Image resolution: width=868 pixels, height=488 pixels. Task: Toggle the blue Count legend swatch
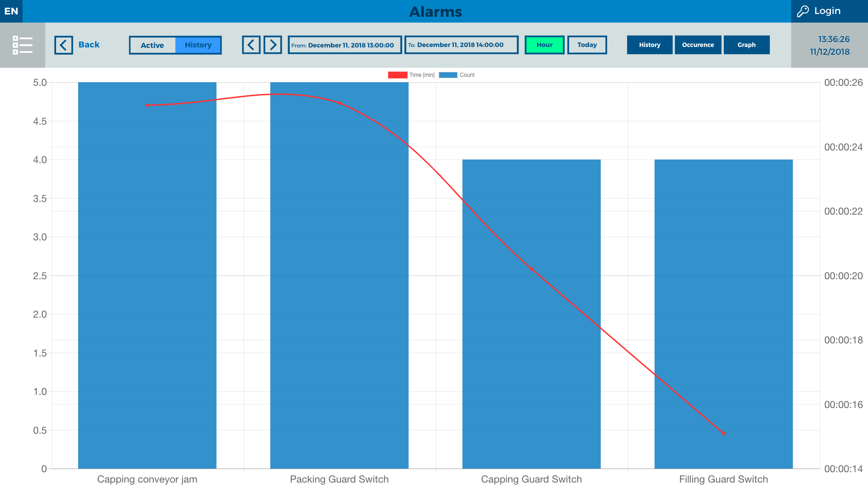coord(448,75)
